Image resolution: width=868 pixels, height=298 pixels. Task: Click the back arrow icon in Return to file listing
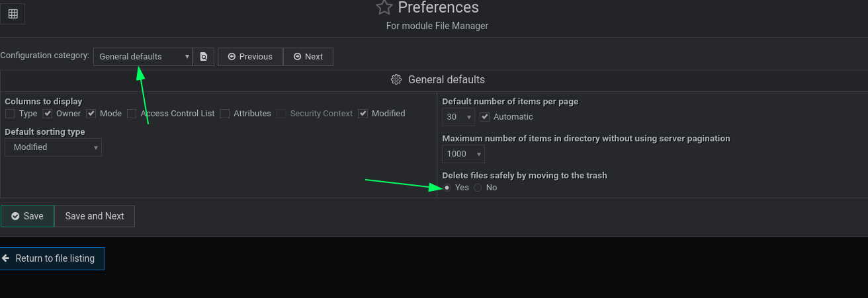click(5, 258)
